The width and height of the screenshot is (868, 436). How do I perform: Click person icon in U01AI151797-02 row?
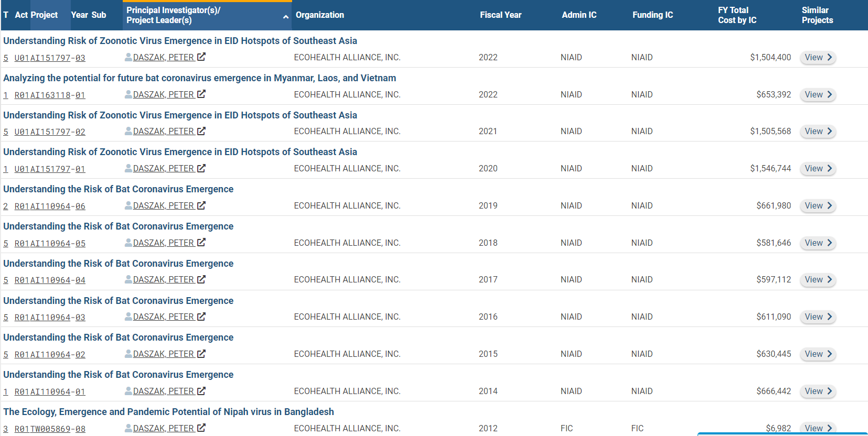[128, 131]
